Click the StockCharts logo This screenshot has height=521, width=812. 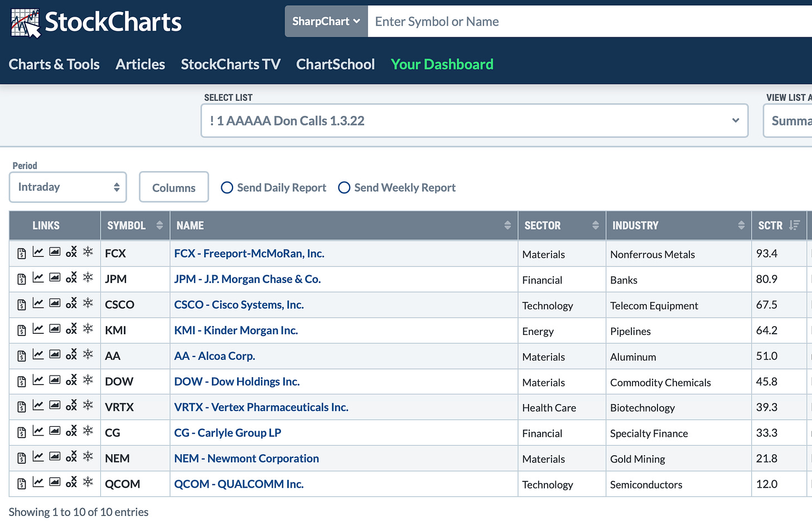pyautogui.click(x=96, y=23)
